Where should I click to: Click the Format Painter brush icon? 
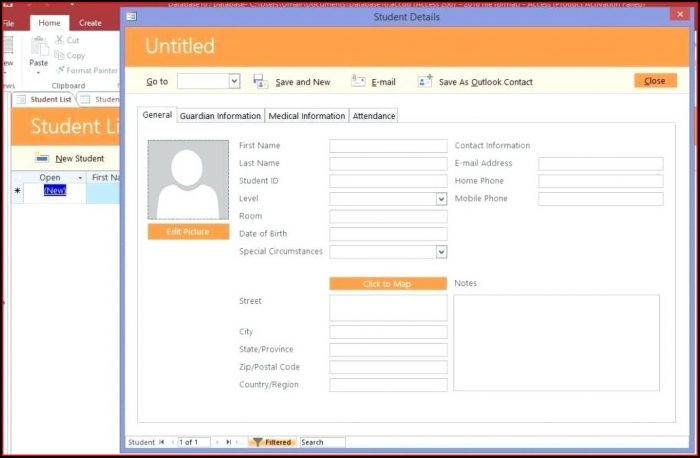click(x=60, y=70)
